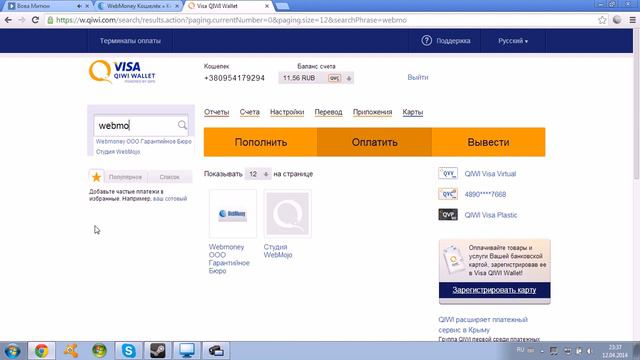Read the QIWI расширяет платежный сервис news

[x=483, y=324]
